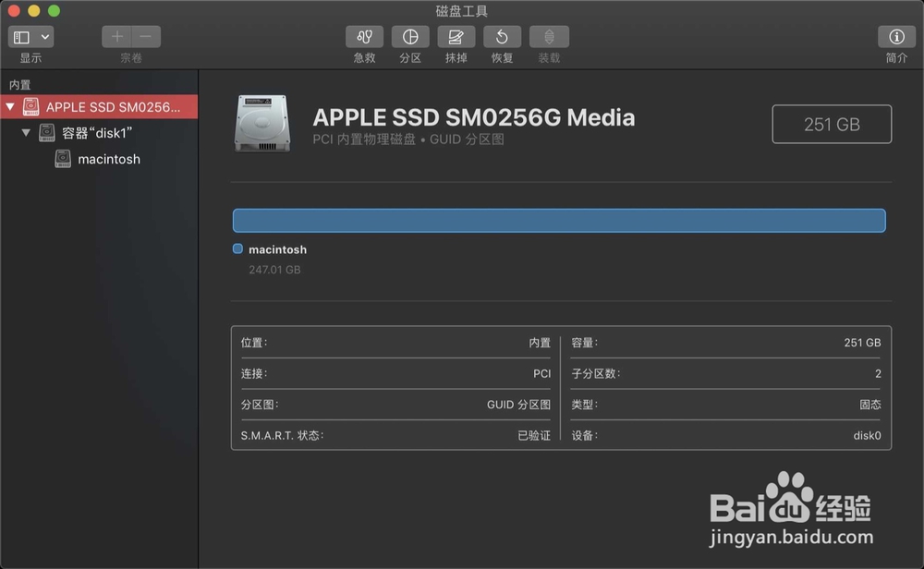Click the First Aid (急救) toolbar icon
Image resolution: width=924 pixels, height=569 pixels.
[x=364, y=37]
